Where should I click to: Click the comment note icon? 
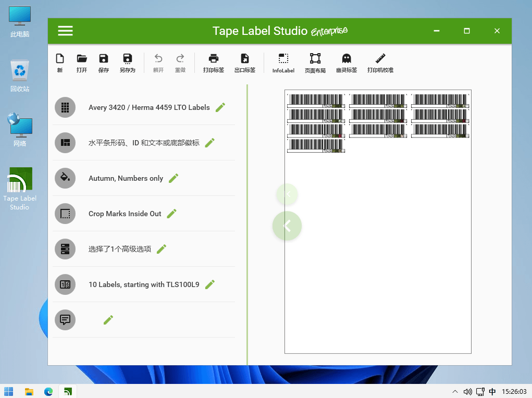coord(65,320)
